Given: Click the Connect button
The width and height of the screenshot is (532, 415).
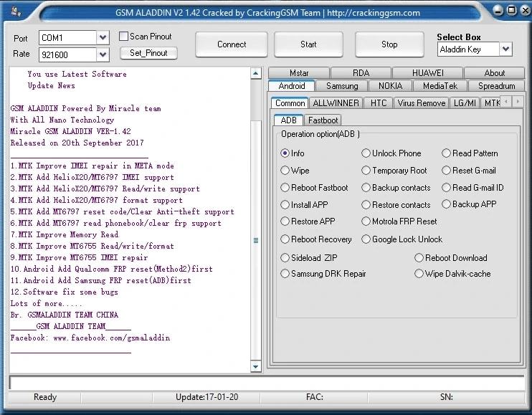Looking at the screenshot, I should 232,44.
